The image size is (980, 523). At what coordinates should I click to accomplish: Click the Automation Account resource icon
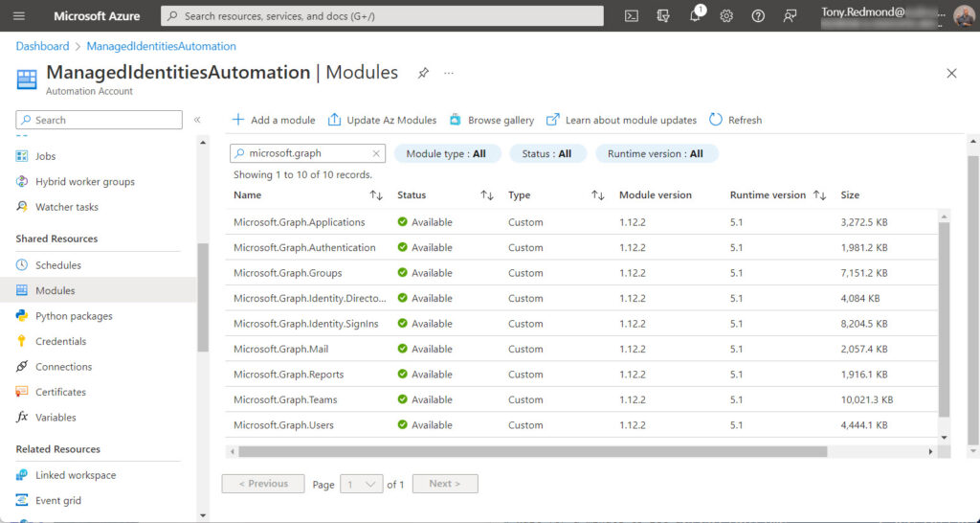click(x=27, y=80)
